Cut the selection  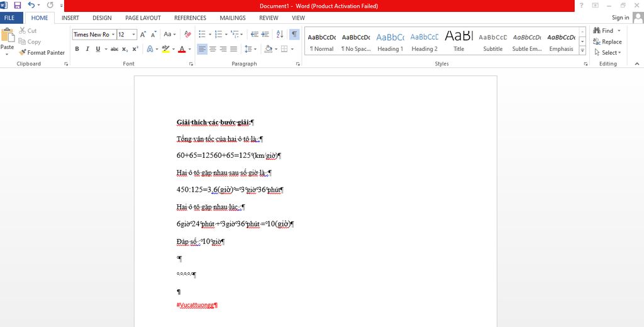tap(28, 31)
